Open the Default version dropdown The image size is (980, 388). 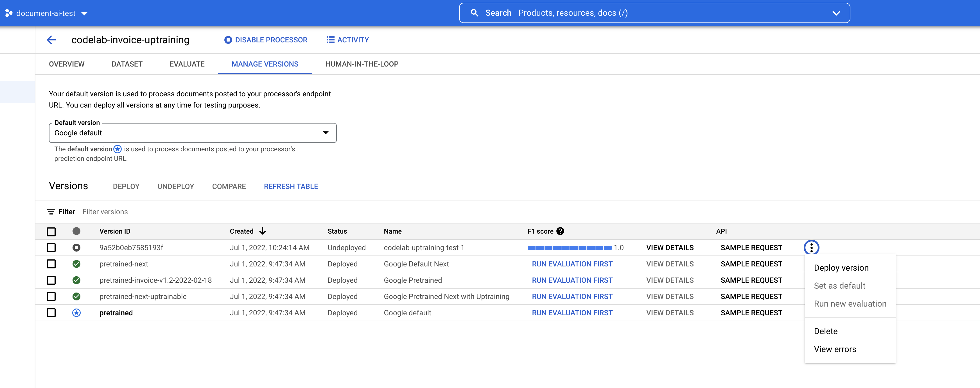point(193,133)
